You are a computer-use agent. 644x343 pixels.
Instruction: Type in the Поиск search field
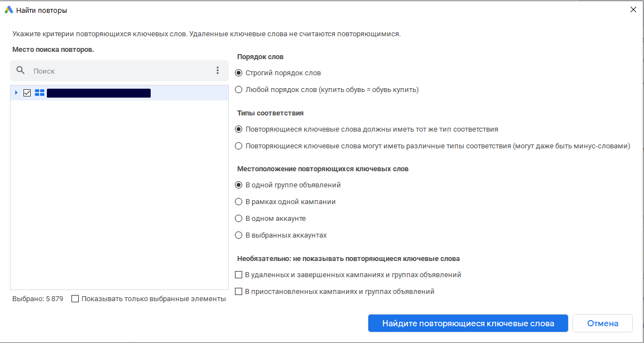(117, 71)
